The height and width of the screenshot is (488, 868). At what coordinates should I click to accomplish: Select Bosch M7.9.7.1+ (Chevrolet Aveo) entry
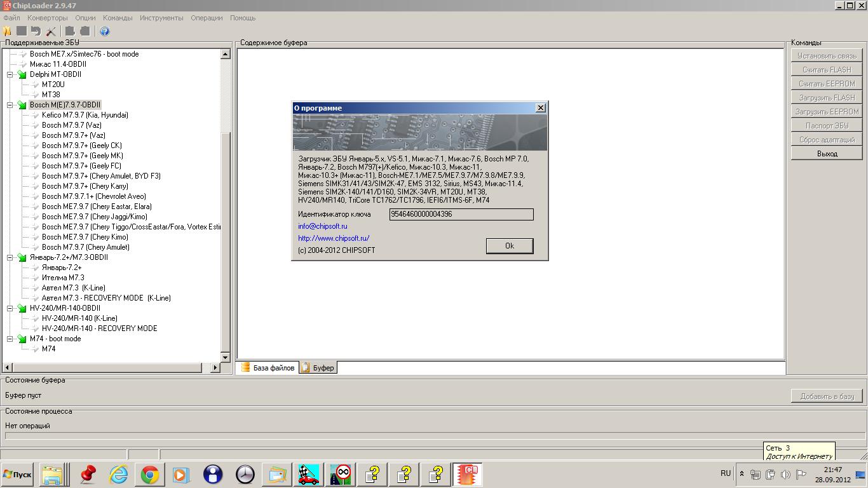coord(94,196)
